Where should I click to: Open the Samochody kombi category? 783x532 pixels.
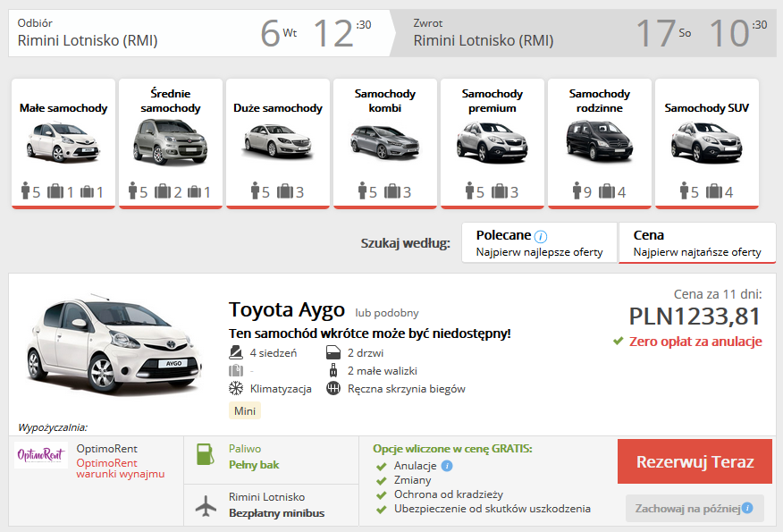pyautogui.click(x=385, y=143)
